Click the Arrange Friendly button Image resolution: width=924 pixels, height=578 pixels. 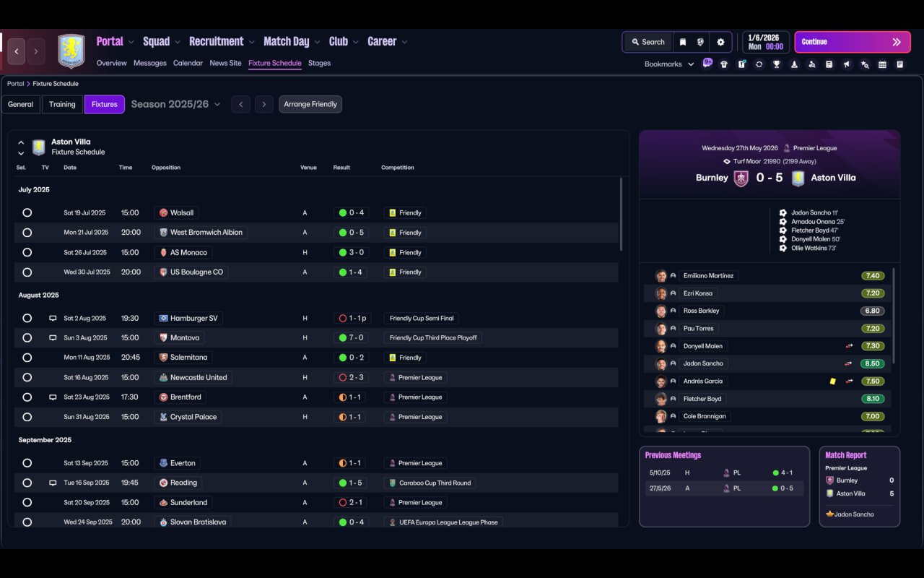310,105
